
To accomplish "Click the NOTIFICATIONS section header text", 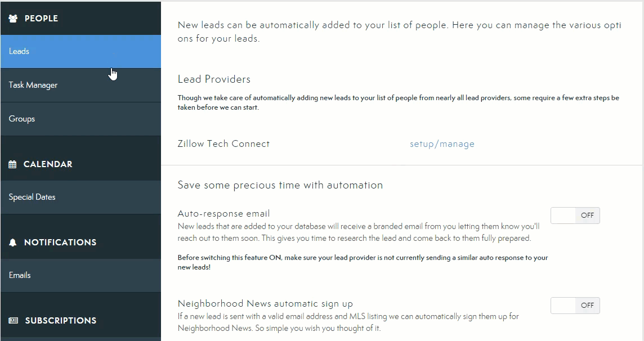I will [60, 243].
